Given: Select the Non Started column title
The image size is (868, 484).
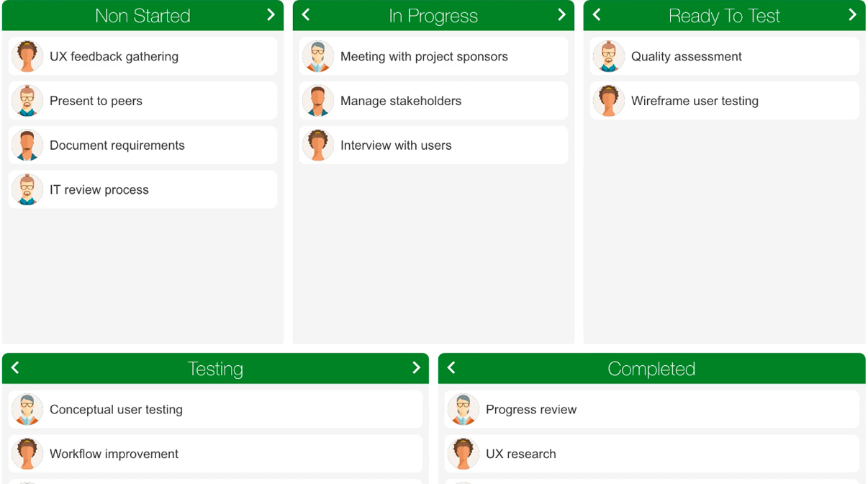Looking at the screenshot, I should pos(143,16).
